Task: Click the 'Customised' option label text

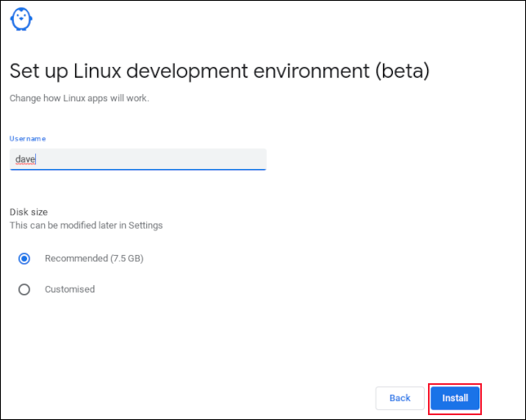Action: click(x=69, y=289)
